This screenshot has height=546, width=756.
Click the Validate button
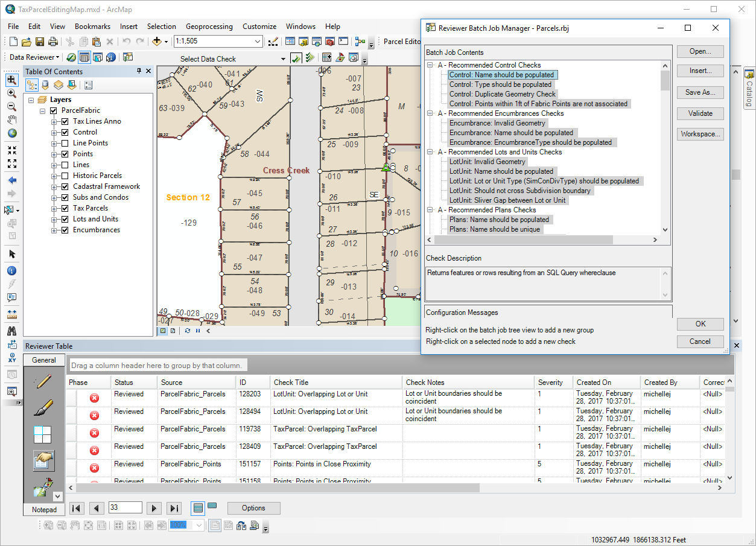(699, 113)
